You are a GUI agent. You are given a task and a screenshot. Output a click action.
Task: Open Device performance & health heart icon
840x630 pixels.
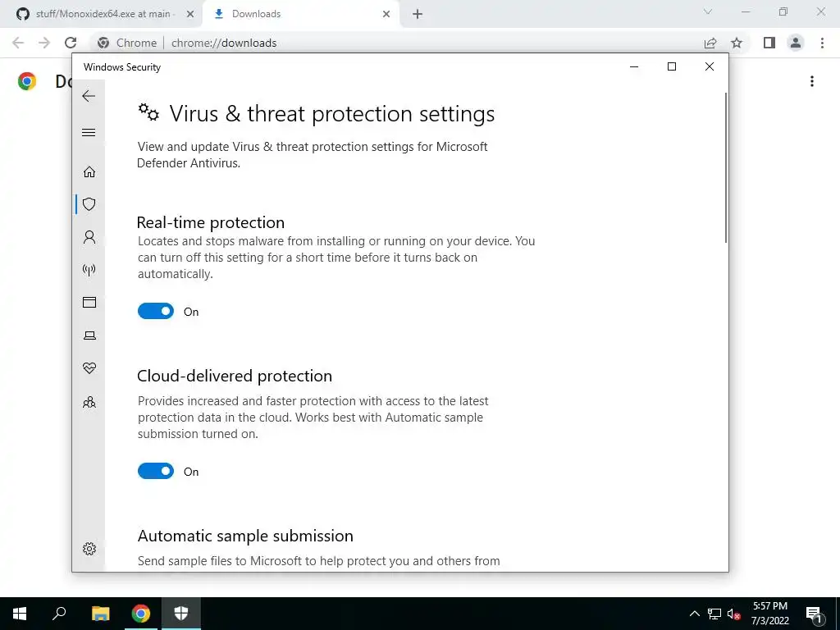coord(89,368)
